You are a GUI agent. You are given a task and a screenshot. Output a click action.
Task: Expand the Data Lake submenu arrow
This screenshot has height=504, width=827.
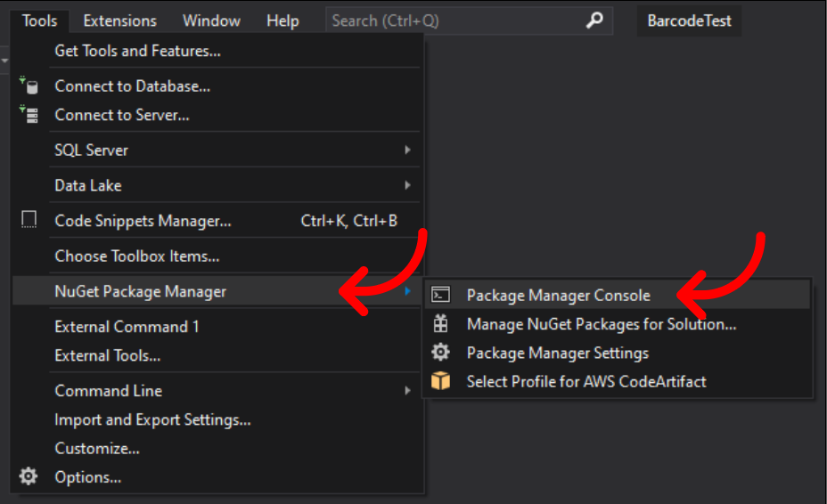pyautogui.click(x=407, y=185)
